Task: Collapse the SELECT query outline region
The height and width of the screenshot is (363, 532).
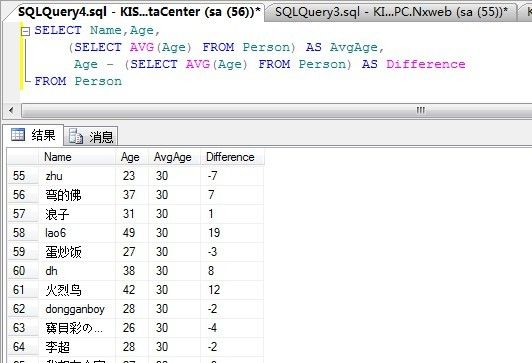Action: (x=25, y=32)
